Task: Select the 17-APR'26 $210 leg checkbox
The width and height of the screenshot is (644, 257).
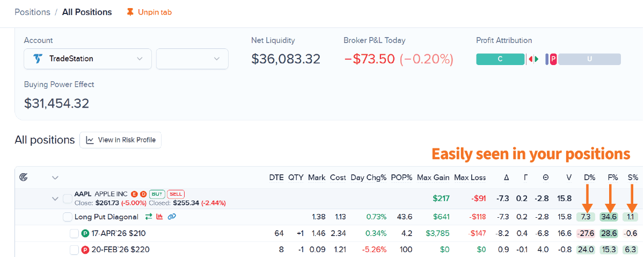Action: [75, 233]
